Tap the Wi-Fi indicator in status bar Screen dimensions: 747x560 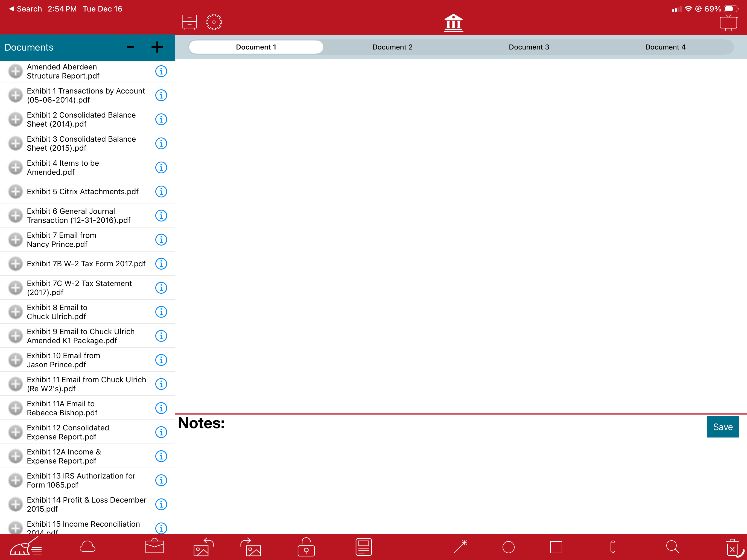688,9
